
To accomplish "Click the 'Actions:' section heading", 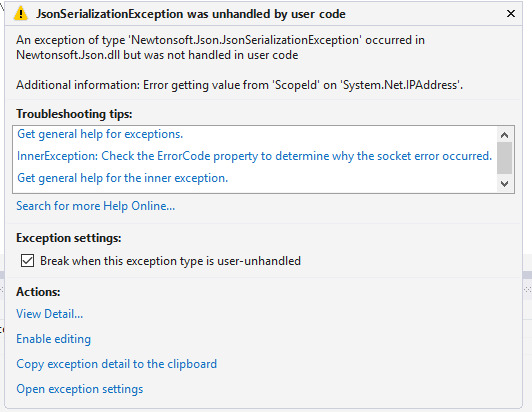I will pyautogui.click(x=38, y=292).
